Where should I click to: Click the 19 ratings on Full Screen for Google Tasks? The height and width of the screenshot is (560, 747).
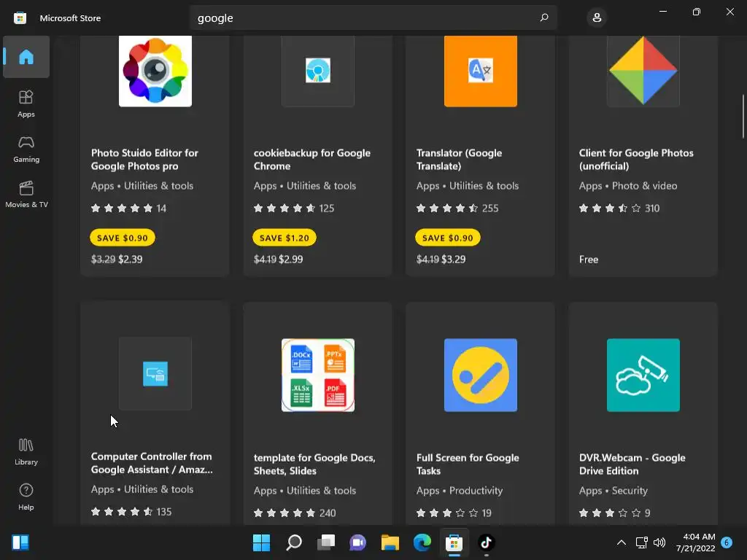tap(454, 513)
